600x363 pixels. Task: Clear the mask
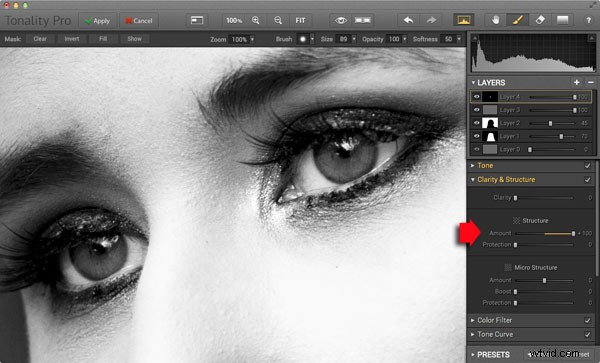40,39
